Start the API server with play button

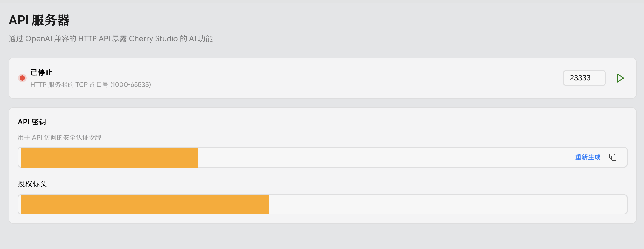click(x=620, y=78)
